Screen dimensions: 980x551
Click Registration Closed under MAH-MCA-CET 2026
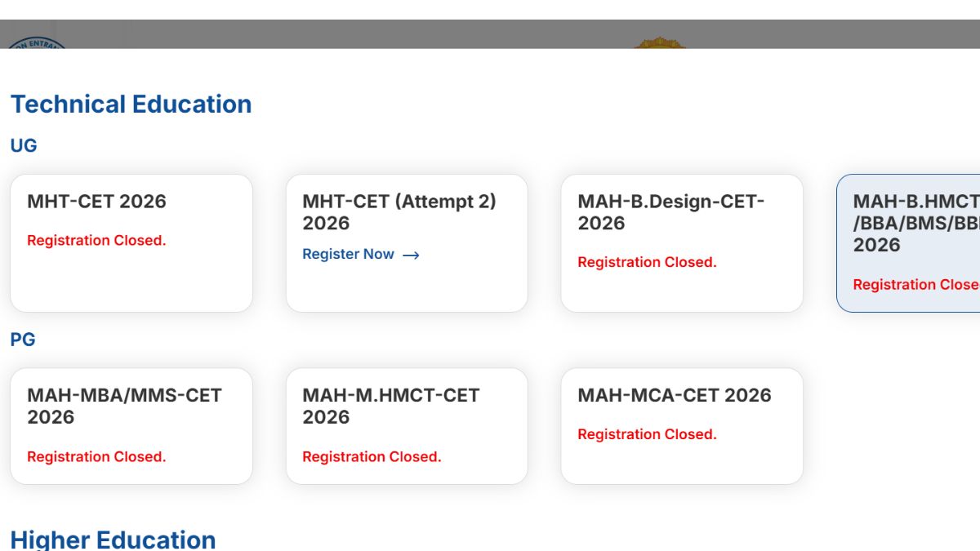(x=647, y=435)
